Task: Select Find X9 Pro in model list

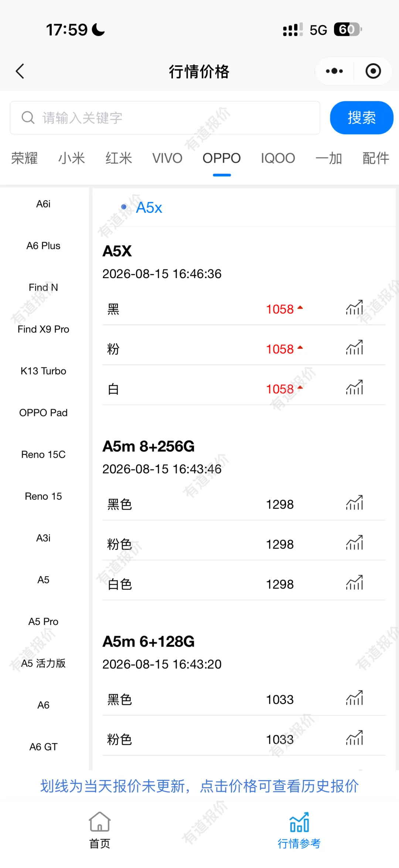Action: point(44,329)
